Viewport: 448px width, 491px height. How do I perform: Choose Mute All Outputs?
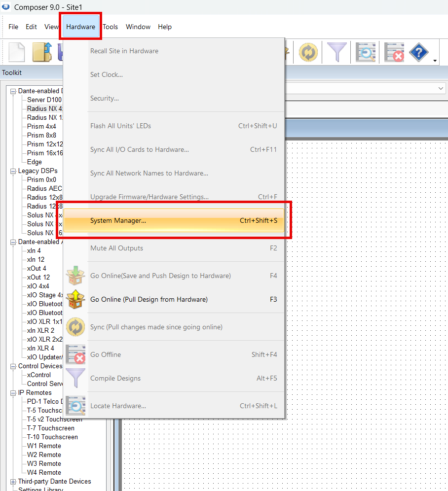click(x=174, y=248)
